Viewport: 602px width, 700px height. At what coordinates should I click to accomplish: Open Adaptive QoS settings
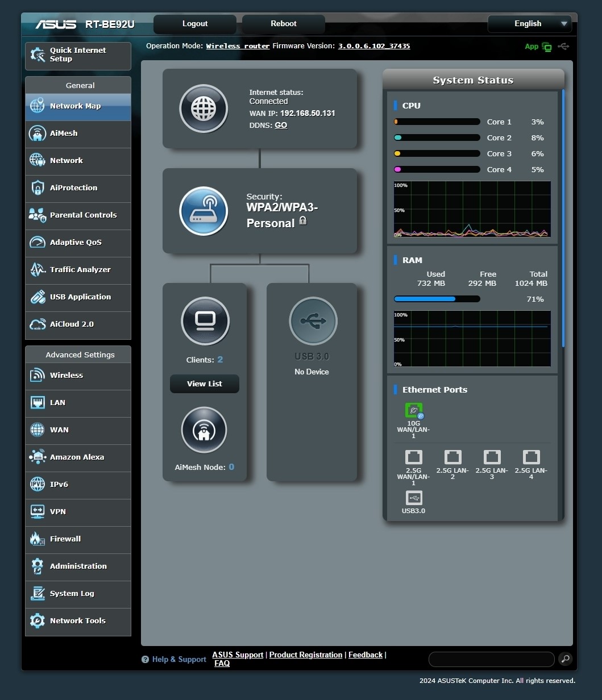tap(78, 243)
